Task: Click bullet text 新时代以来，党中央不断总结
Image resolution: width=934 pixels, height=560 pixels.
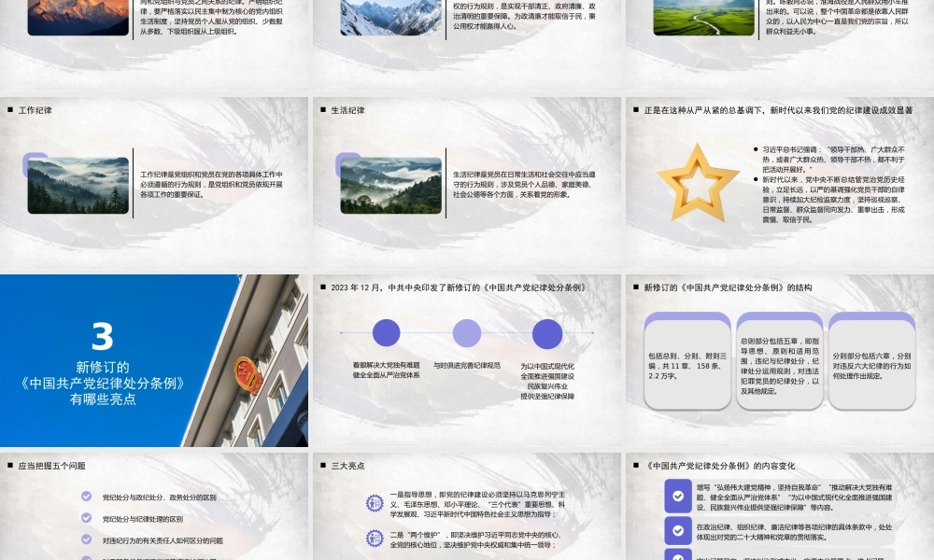Action: click(833, 200)
